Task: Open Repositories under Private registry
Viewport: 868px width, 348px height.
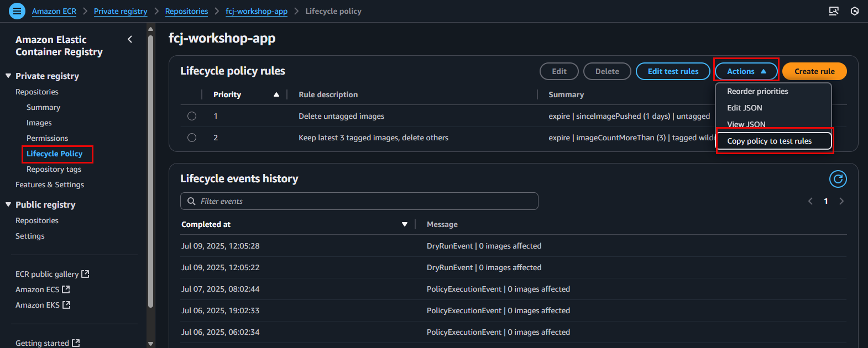Action: tap(36, 92)
